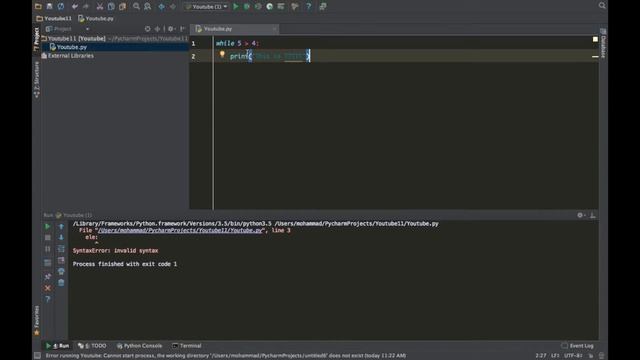Close the Run tab with the red X
Screen dimensions: 640x360
[47, 288]
